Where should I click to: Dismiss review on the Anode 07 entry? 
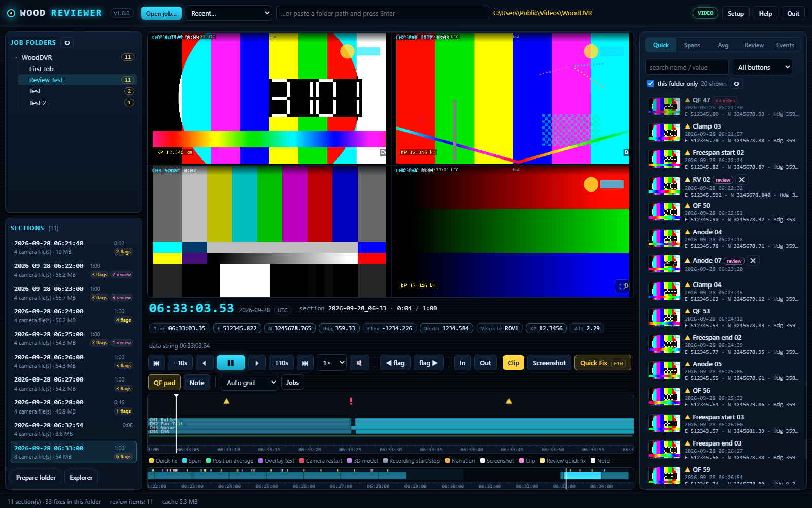[753, 261]
